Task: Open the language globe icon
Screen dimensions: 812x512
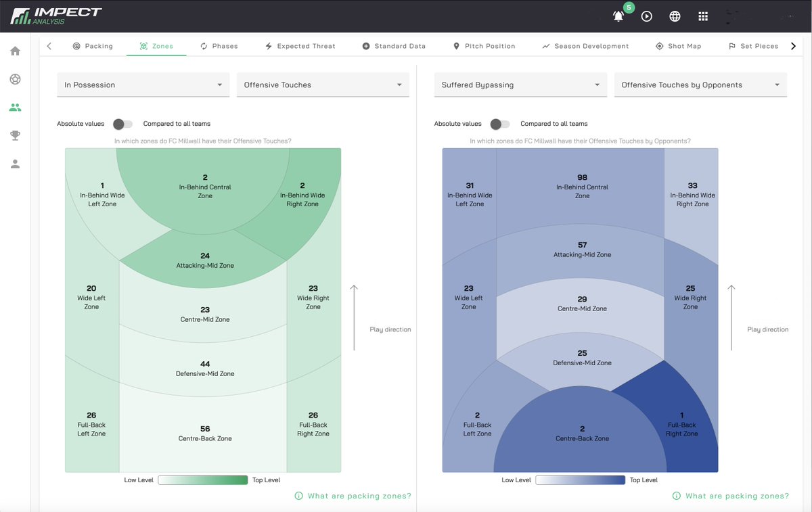Action: tap(675, 16)
